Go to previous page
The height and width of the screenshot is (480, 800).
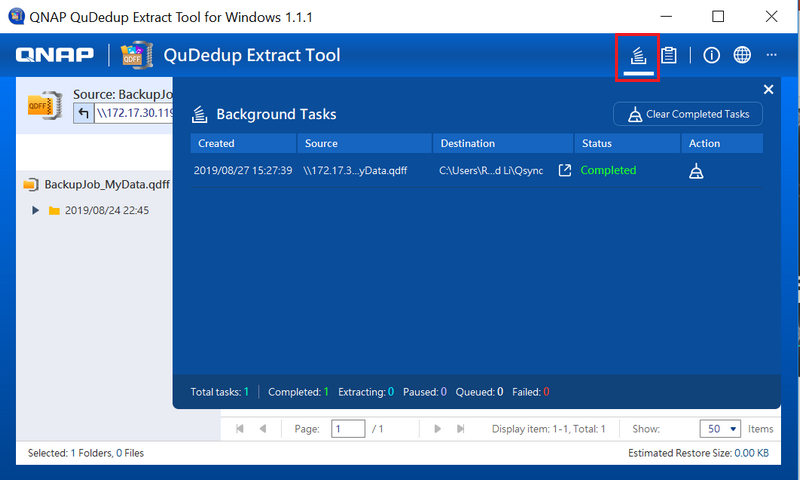[x=263, y=428]
